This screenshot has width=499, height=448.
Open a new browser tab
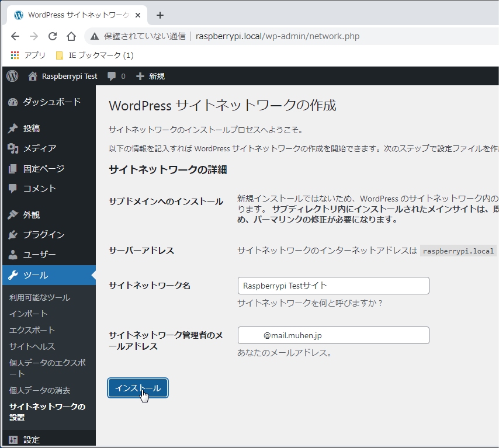(160, 15)
